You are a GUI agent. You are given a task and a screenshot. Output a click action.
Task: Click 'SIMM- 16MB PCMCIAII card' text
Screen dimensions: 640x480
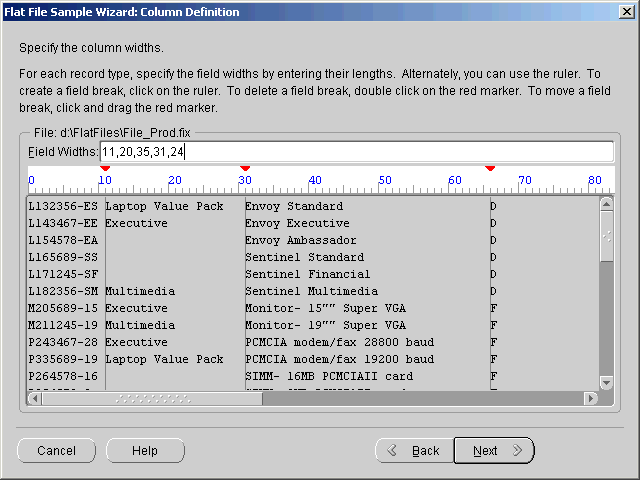click(x=329, y=376)
